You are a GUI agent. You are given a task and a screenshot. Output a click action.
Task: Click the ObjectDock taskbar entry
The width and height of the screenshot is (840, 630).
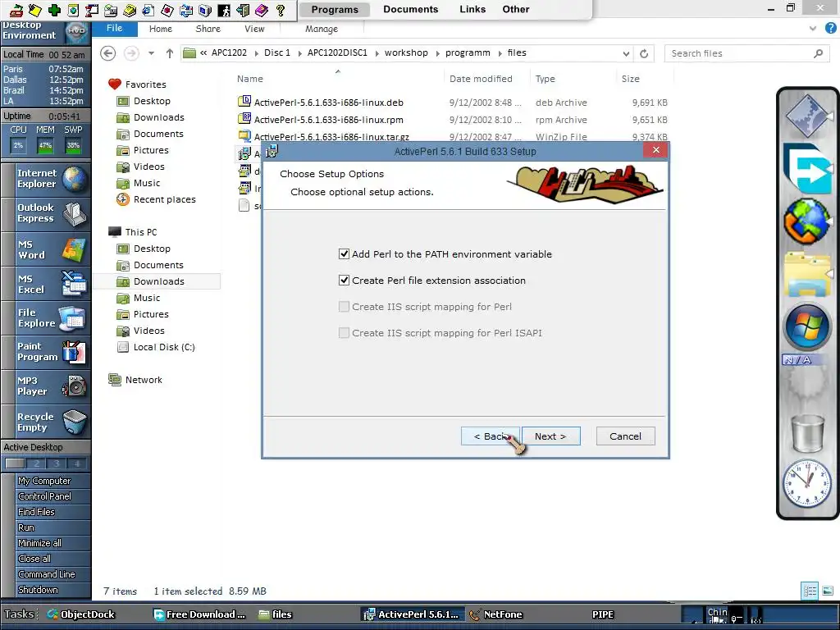point(81,614)
